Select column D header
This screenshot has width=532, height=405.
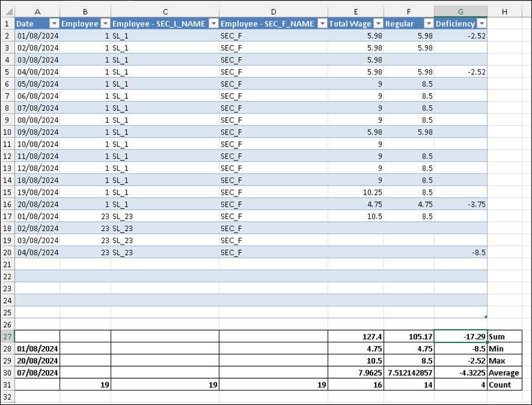tap(274, 12)
